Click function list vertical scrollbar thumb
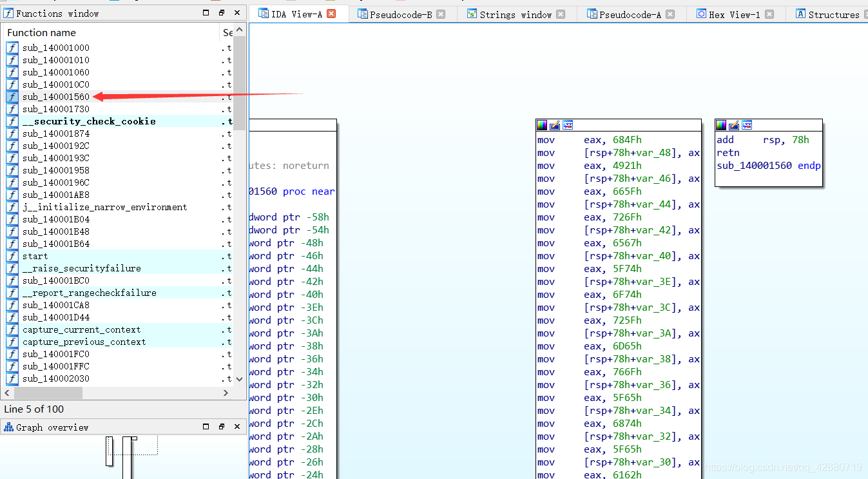The image size is (868, 479). tap(240, 83)
